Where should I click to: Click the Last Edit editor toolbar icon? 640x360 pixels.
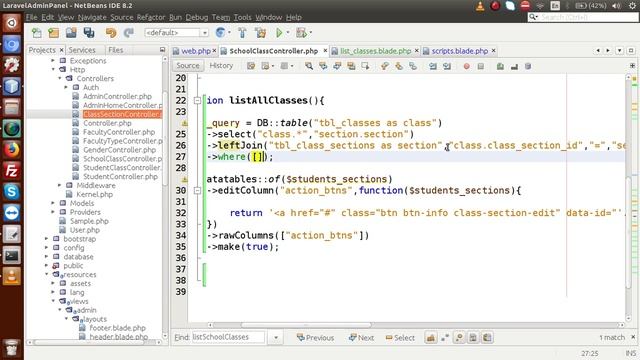pyautogui.click(x=251, y=66)
